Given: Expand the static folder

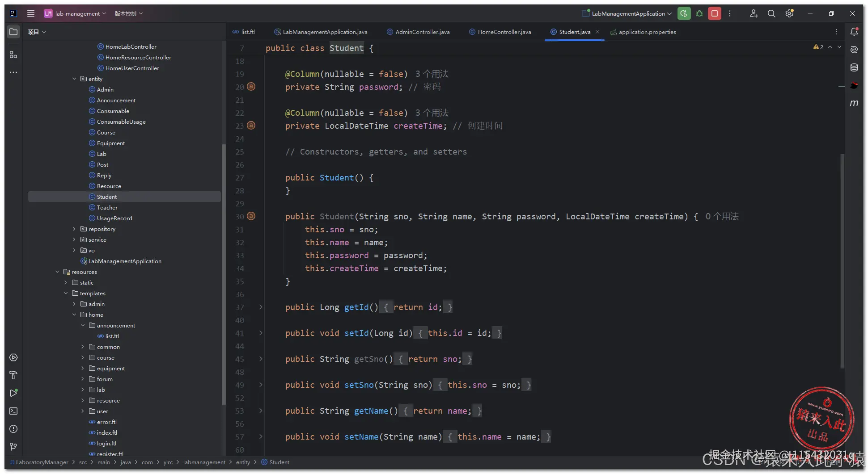Looking at the screenshot, I should (66, 282).
